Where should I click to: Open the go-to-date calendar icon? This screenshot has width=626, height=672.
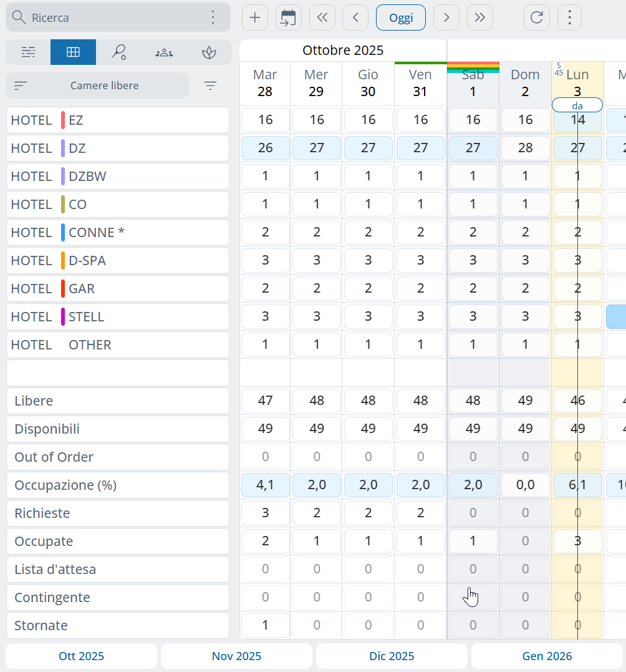(x=288, y=17)
